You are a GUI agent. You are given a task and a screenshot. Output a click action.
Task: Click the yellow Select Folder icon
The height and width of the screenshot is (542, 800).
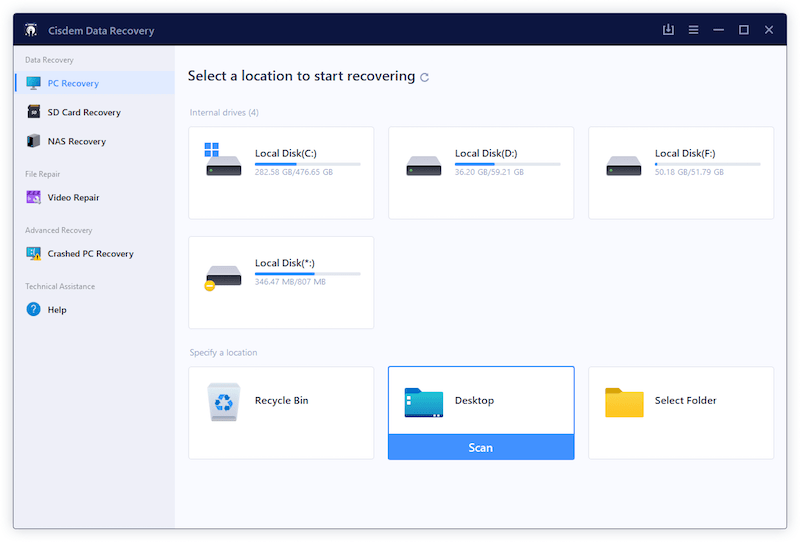[624, 402]
